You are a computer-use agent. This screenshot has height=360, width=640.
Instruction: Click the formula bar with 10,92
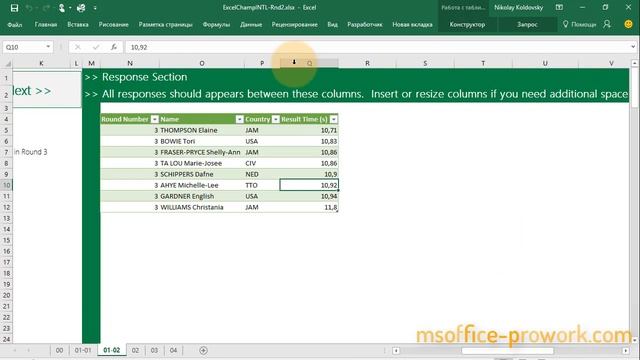coord(378,47)
